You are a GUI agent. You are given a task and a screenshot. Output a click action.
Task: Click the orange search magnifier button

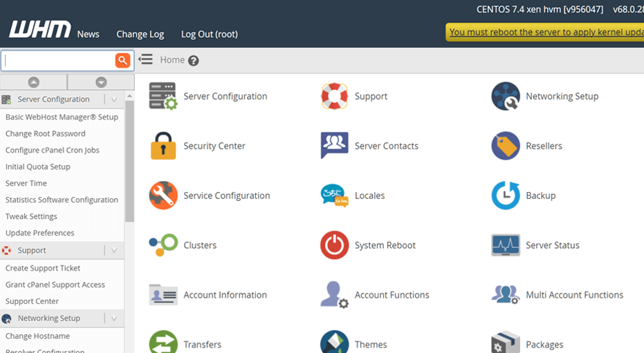tap(122, 61)
